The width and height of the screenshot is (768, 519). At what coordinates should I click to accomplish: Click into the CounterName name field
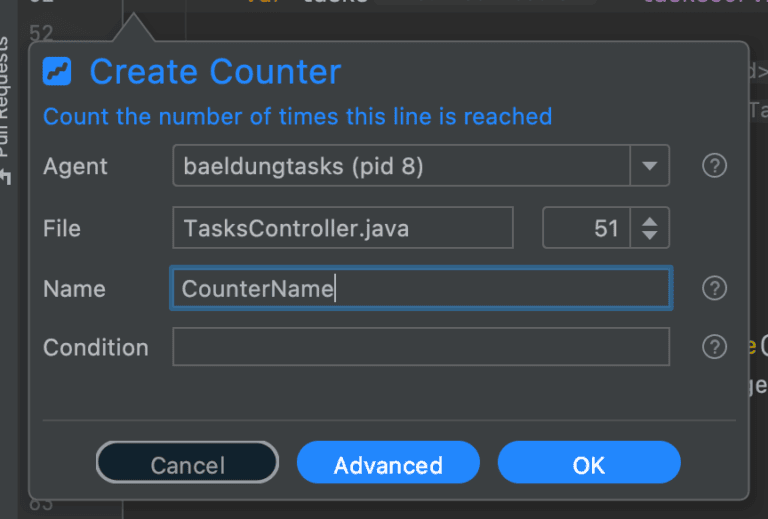click(420, 289)
